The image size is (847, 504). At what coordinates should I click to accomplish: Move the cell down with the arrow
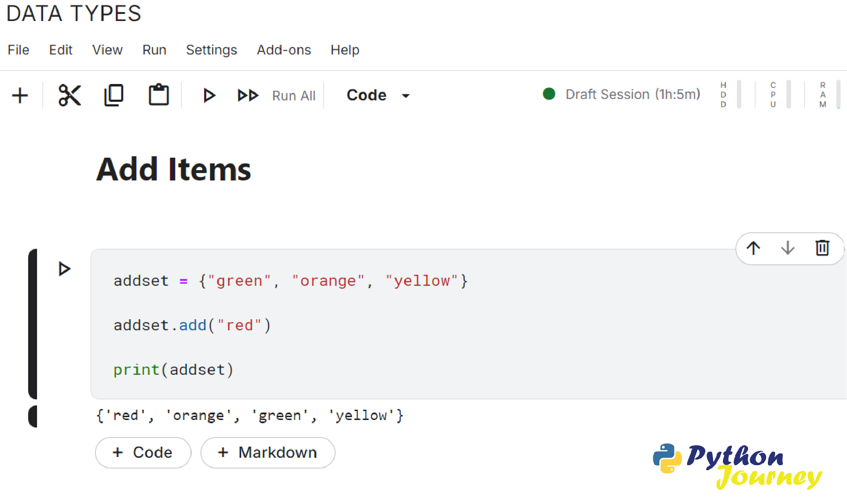point(788,248)
